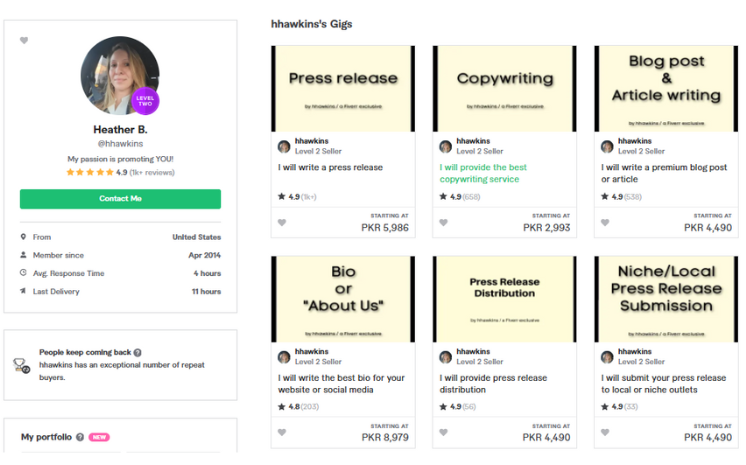Open Bio or About Us gig thumbnail
This screenshot has height=465, width=746.
(341, 298)
